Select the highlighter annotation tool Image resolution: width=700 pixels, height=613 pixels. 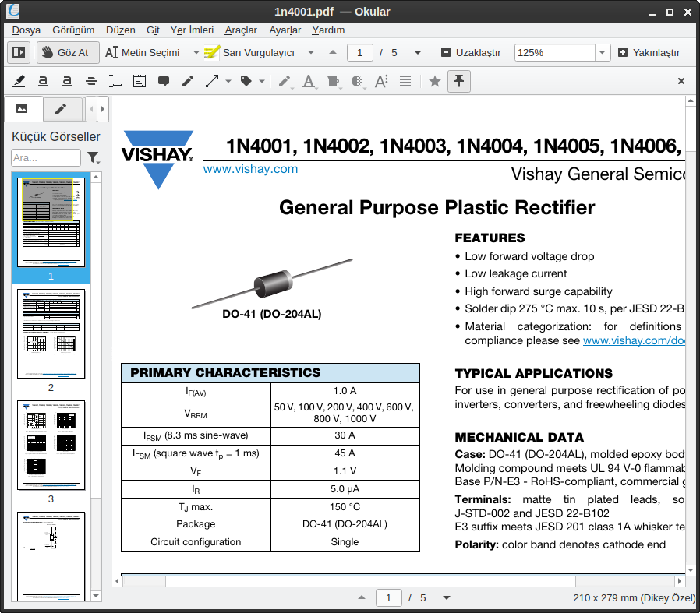click(x=19, y=81)
